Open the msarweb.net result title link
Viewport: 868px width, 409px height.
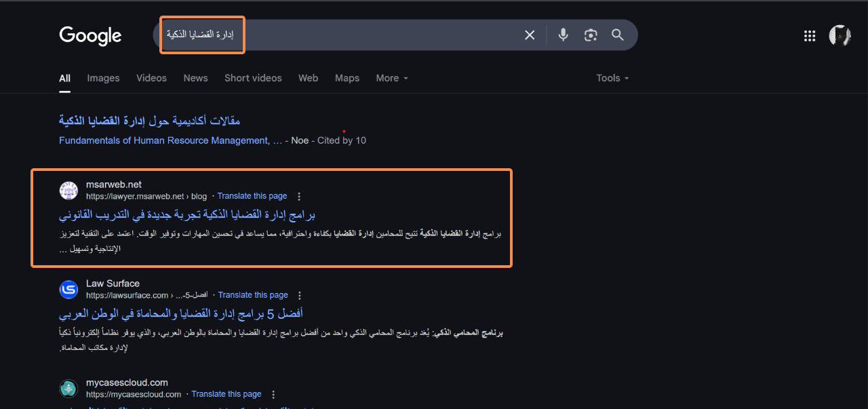[x=187, y=215]
